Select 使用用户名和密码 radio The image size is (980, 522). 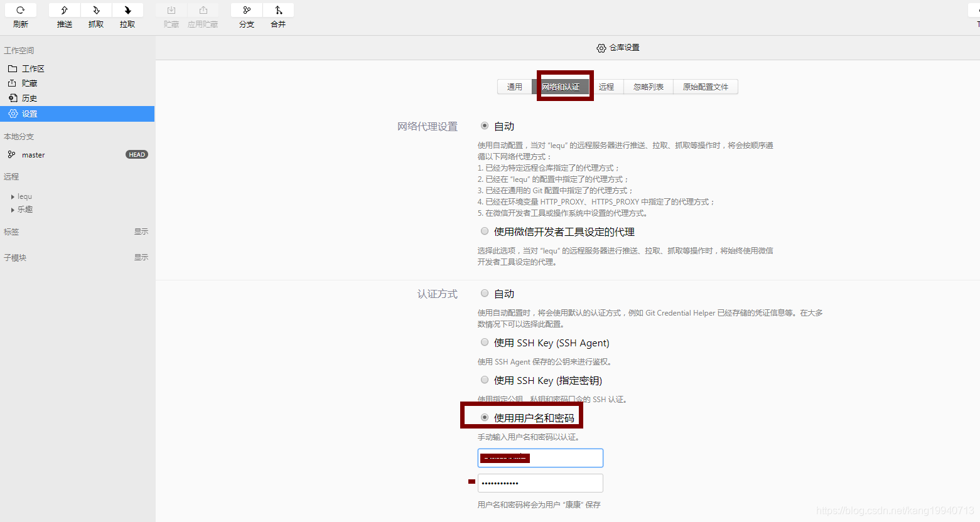point(485,417)
